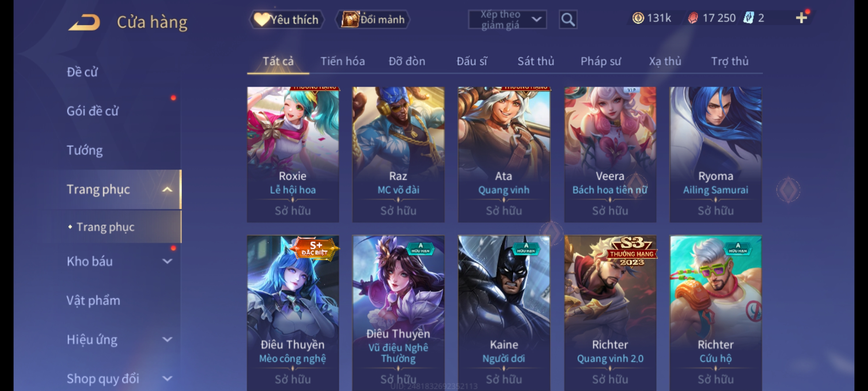Expand the Shop quy đổi section
The width and height of the screenshot is (868, 391).
pyautogui.click(x=167, y=379)
